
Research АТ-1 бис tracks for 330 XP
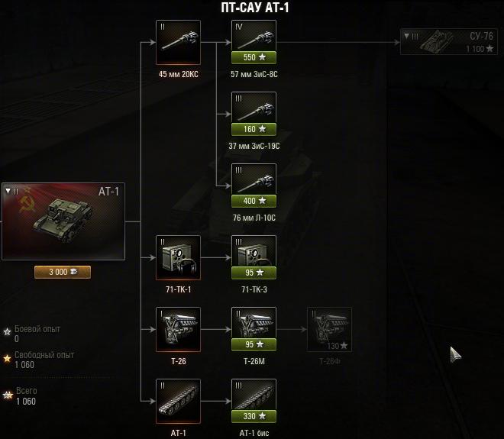point(254,417)
